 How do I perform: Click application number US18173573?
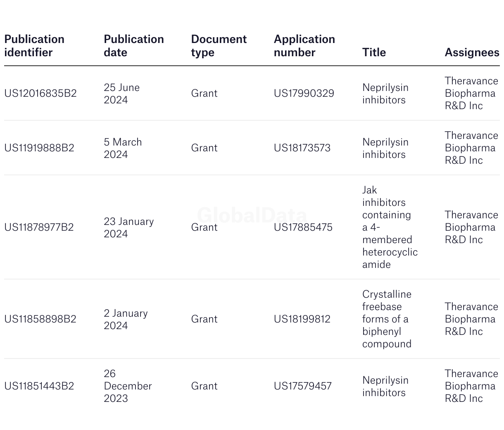coord(302,148)
